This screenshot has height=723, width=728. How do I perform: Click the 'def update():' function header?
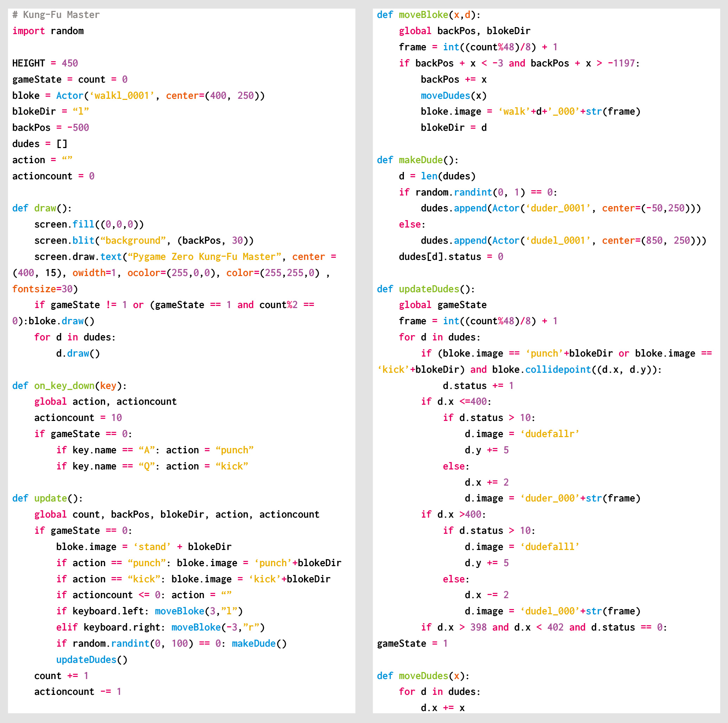coord(47,498)
